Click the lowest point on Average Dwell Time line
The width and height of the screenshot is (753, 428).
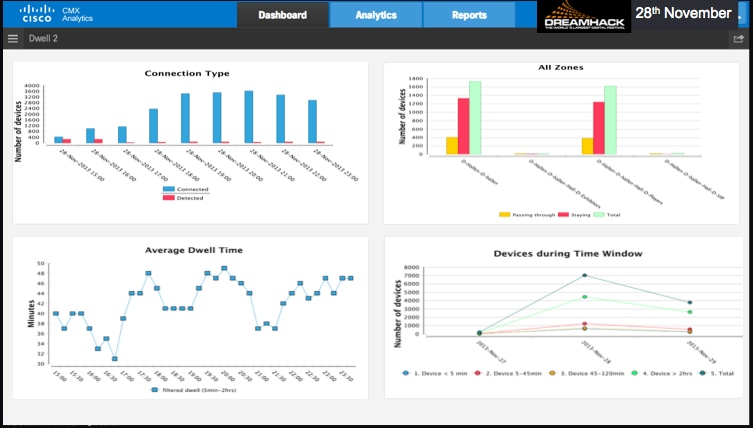coord(115,358)
